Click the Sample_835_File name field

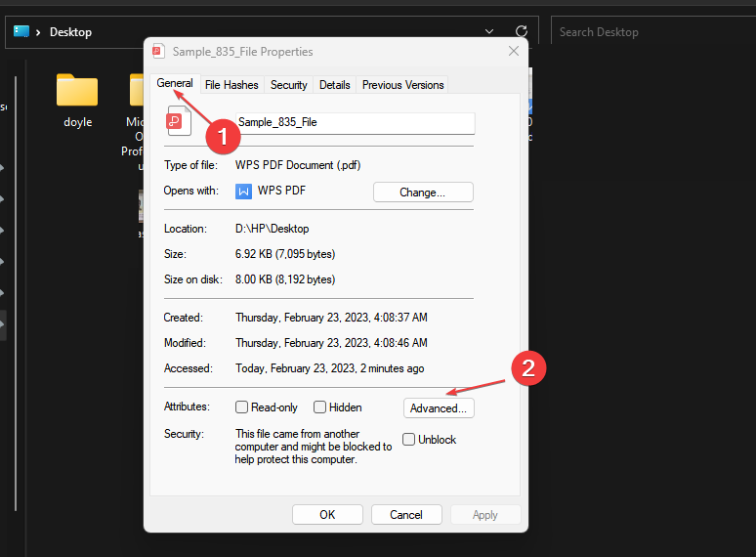click(355, 123)
